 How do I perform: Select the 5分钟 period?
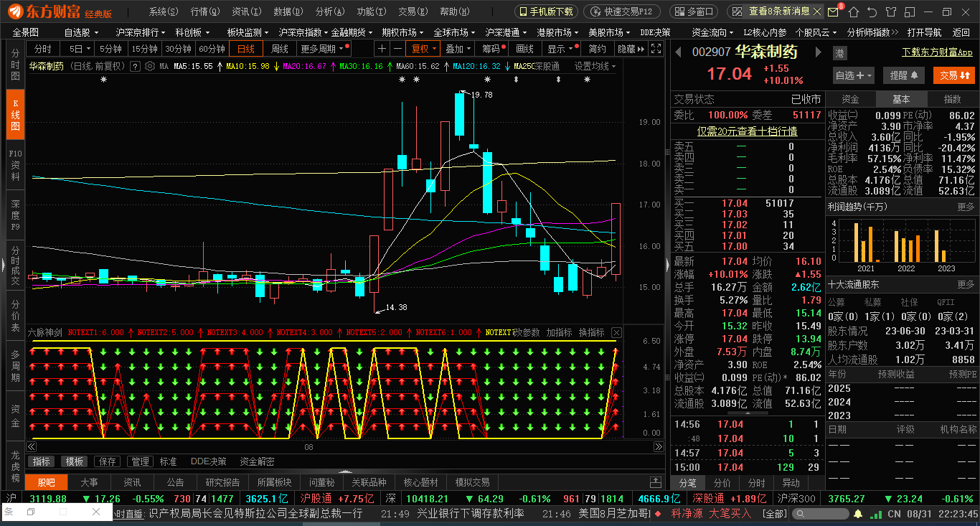[110, 48]
